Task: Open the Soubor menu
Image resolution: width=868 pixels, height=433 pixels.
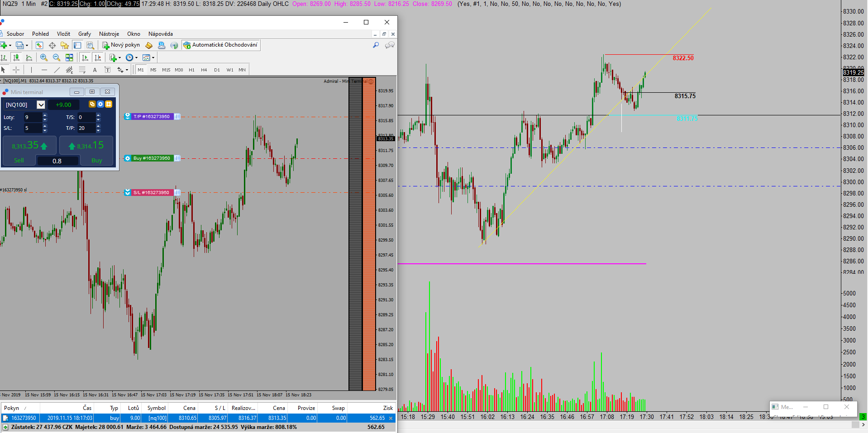Action: pos(15,34)
